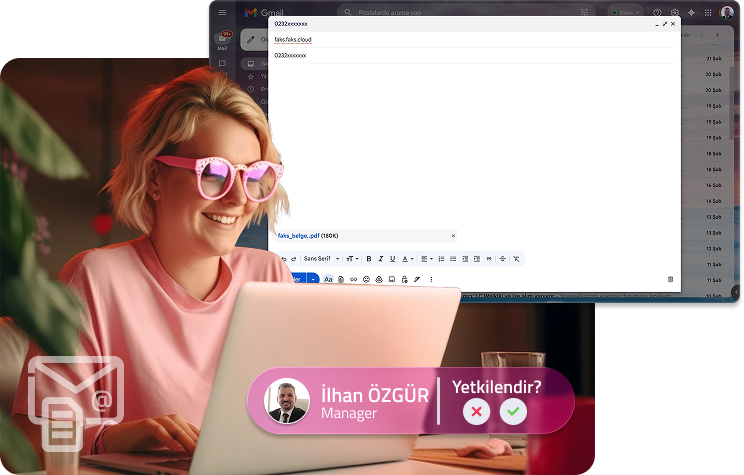Viewport: 744px width, 475px height.
Task: Open the text color picker
Action: [x=407, y=259]
